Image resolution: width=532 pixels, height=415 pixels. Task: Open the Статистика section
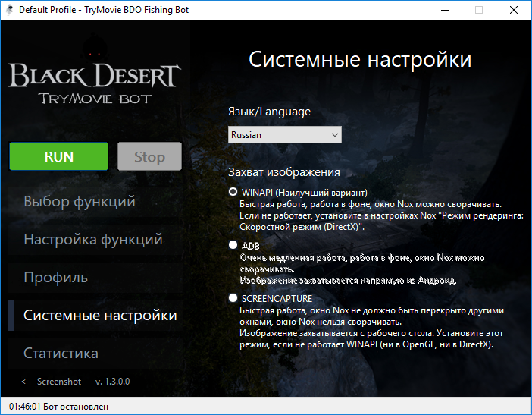pos(95,354)
